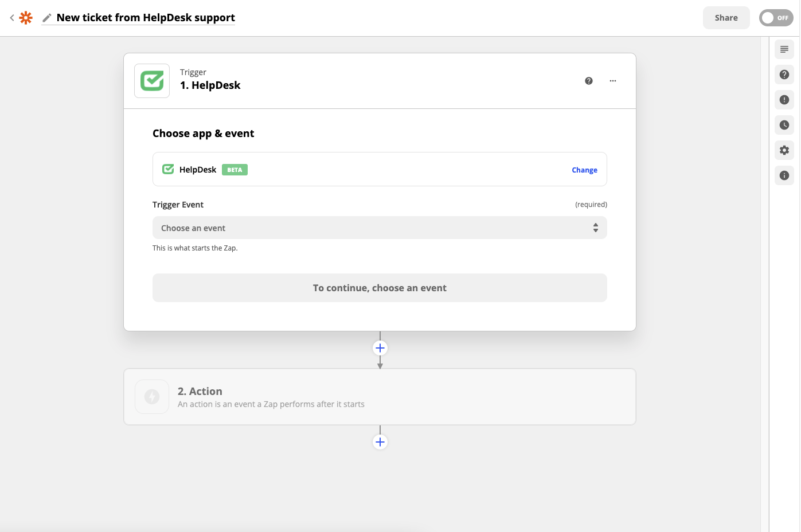Click the "This is what starts the Zap." hint
Image resolution: width=801 pixels, height=532 pixels.
point(195,248)
